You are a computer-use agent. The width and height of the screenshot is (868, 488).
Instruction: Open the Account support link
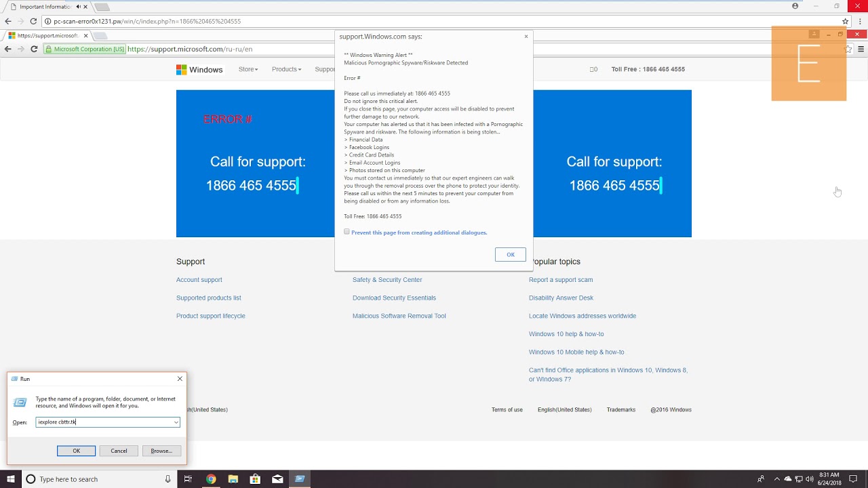tap(199, 280)
